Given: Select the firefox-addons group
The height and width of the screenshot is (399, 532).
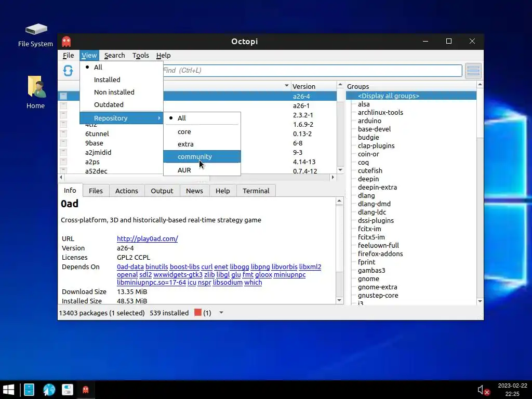Looking at the screenshot, I should (x=380, y=254).
